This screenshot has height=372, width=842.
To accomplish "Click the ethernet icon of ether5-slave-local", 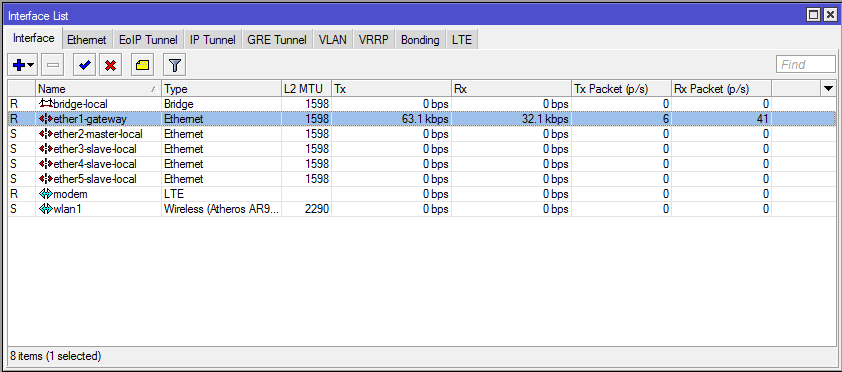I will (x=46, y=179).
